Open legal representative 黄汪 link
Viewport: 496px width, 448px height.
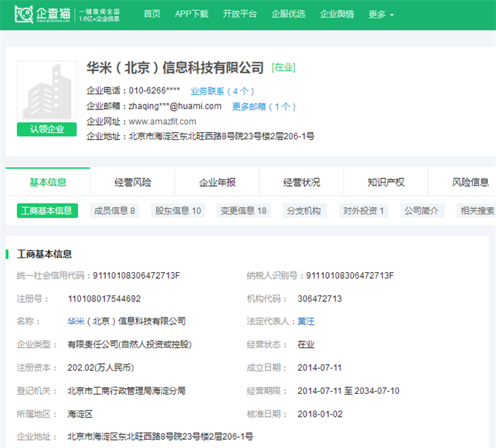(x=306, y=322)
